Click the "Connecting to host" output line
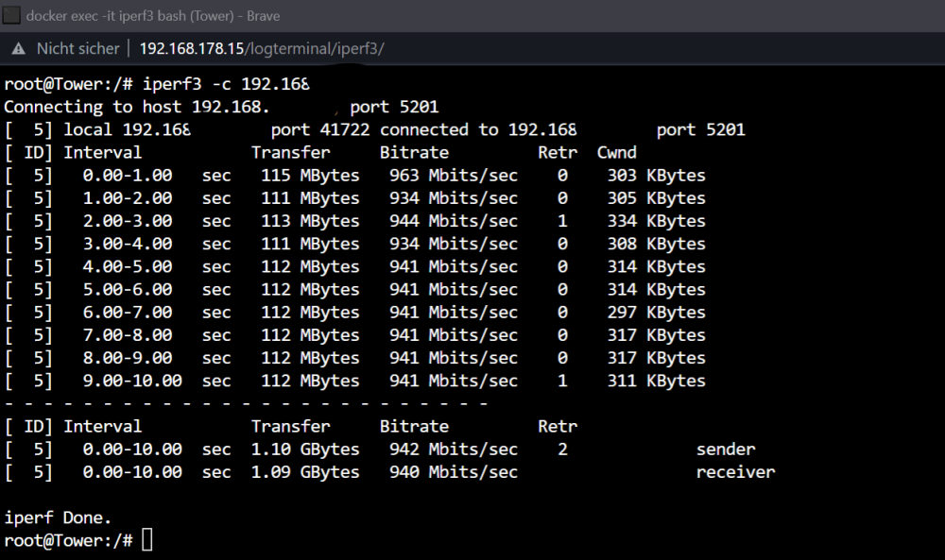 (221, 107)
